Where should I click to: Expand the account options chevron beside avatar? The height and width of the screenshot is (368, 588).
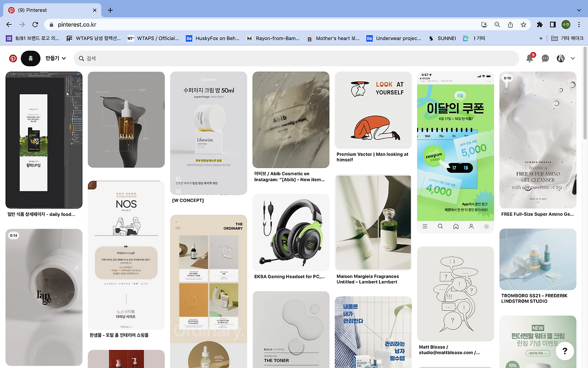click(573, 58)
